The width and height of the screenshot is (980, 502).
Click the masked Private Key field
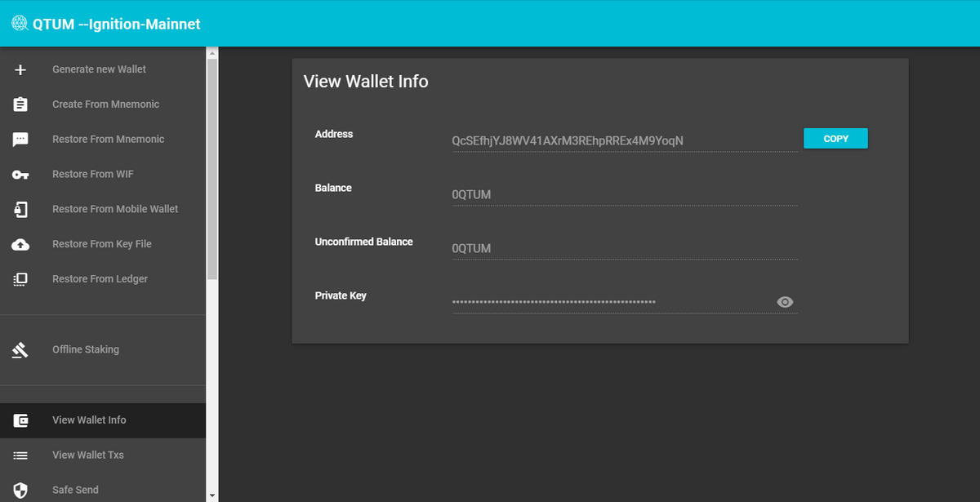pyautogui.click(x=625, y=302)
